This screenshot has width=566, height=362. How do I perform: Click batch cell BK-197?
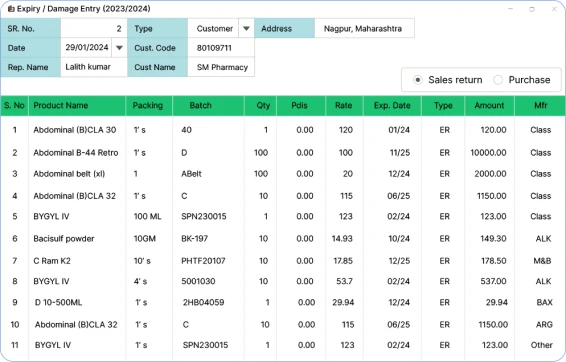194,239
